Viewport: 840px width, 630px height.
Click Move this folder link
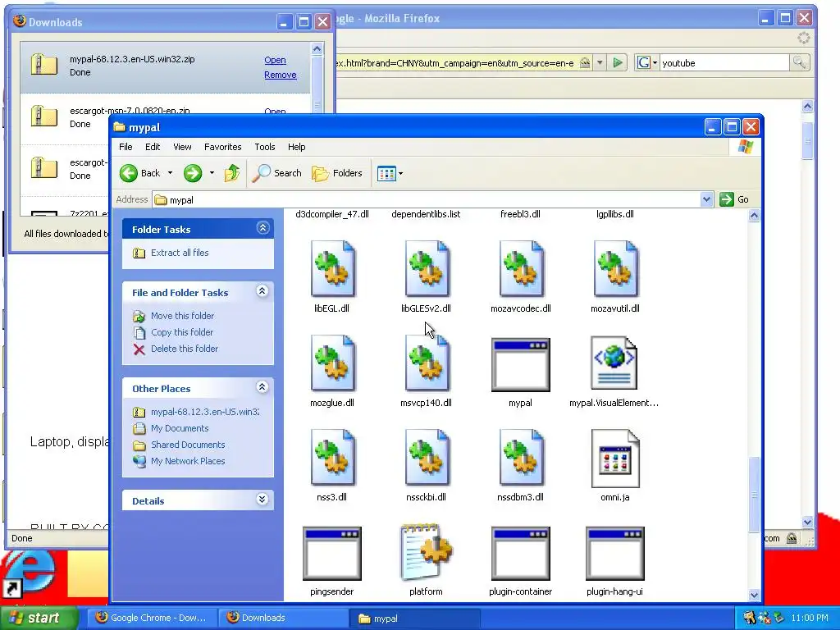click(x=182, y=316)
